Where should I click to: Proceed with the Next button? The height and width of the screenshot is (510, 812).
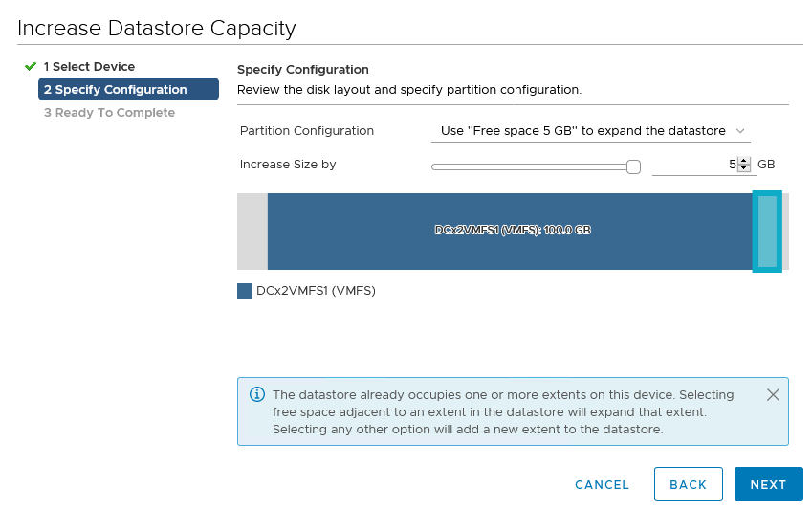pyautogui.click(x=768, y=485)
